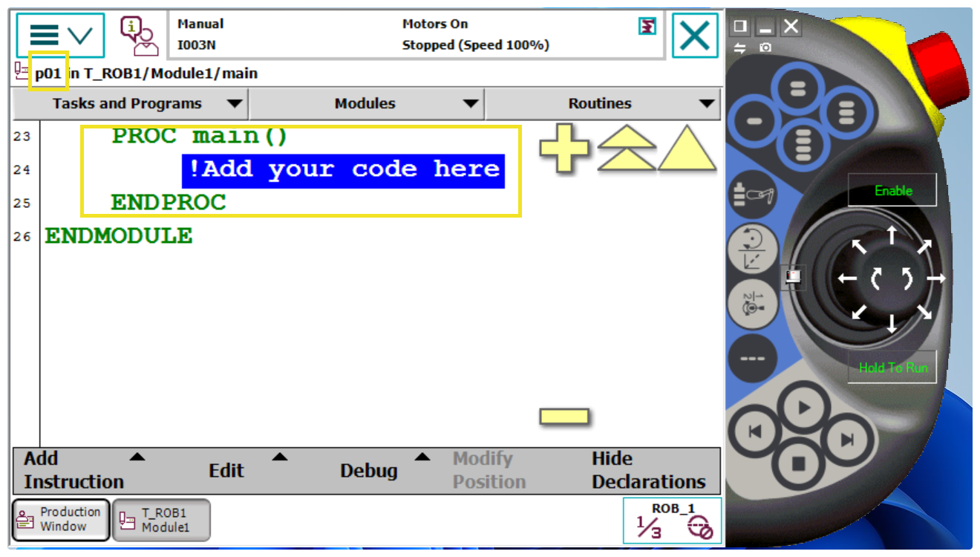
Task: Toggle the Hold To Run button
Action: click(x=892, y=367)
